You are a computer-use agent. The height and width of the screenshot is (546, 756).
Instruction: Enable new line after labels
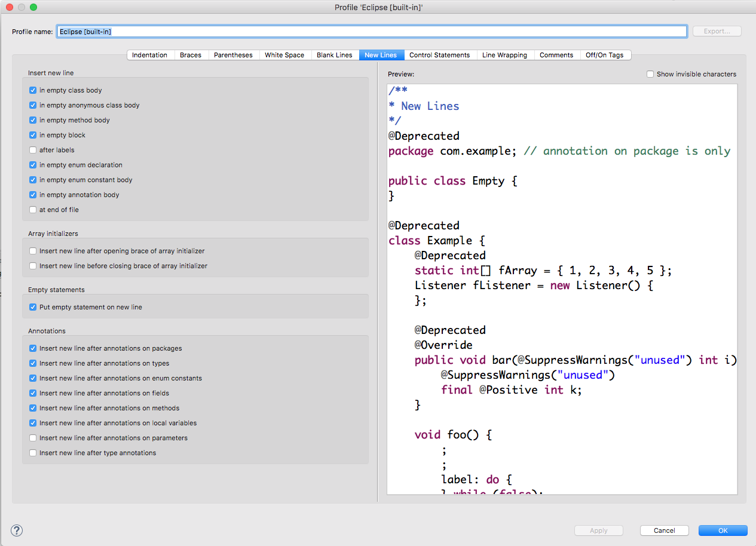33,150
